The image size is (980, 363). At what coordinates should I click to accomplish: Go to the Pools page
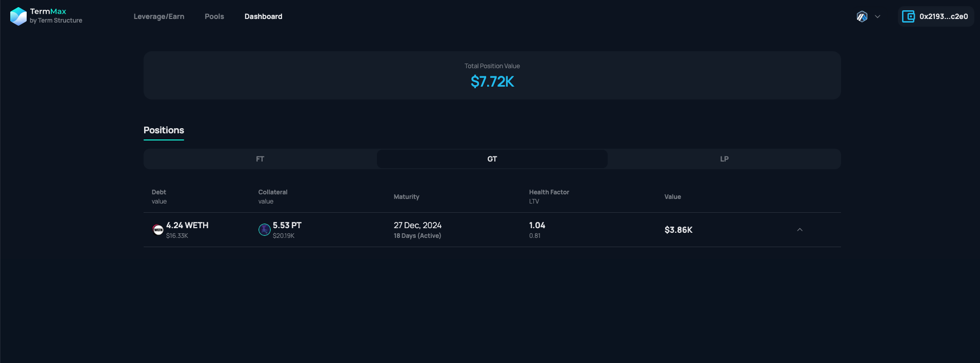(x=214, y=16)
